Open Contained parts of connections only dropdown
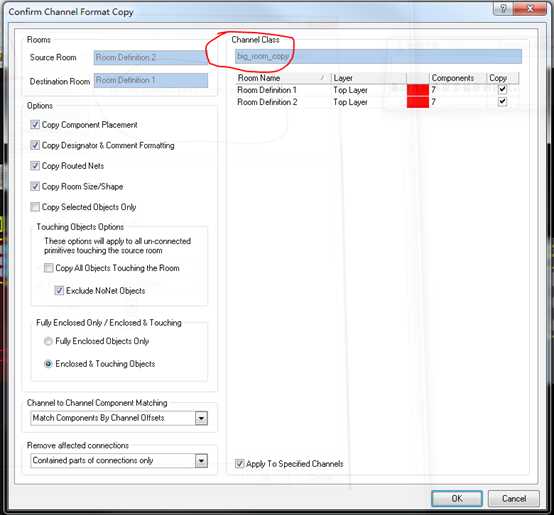 [x=201, y=461]
